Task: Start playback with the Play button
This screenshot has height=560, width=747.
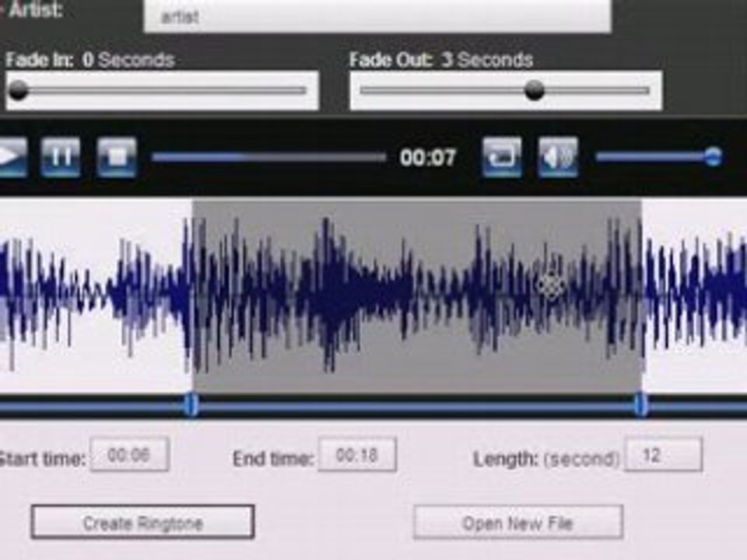Action: (12, 157)
